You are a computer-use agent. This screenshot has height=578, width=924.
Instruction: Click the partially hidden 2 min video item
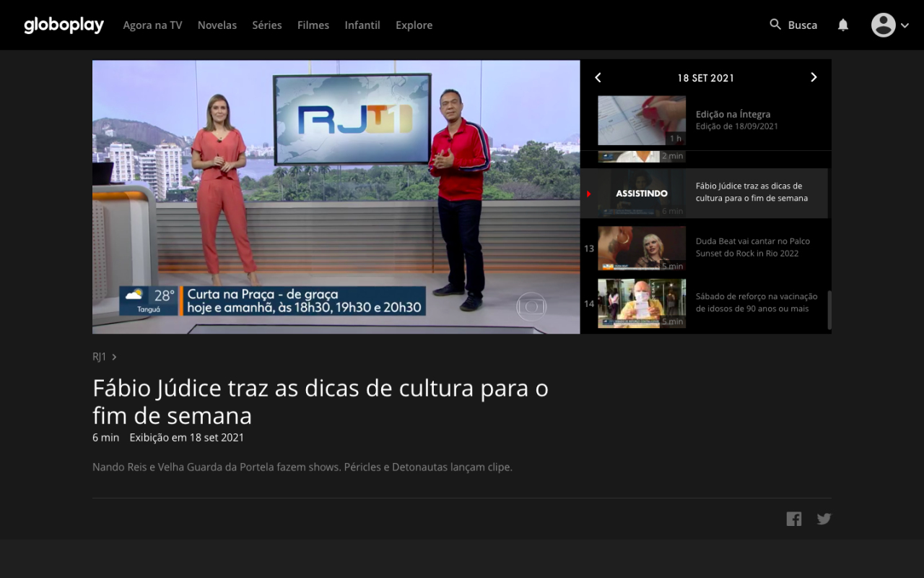click(642, 157)
